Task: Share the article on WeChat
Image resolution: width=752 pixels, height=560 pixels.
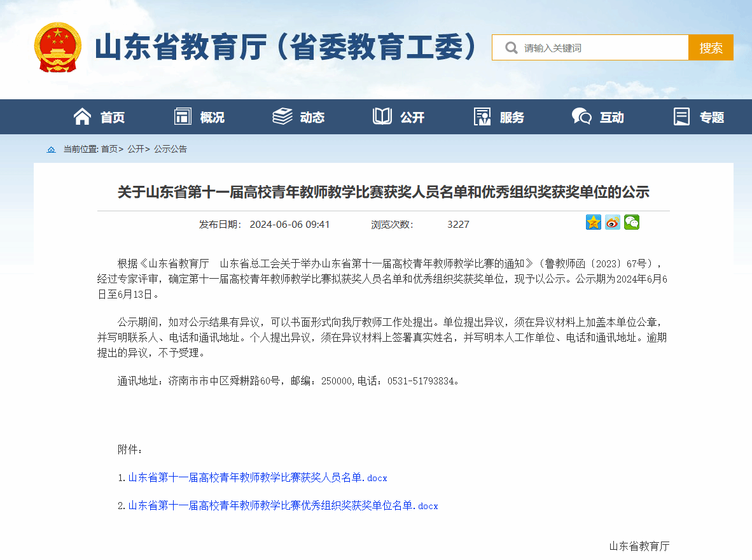Action: tap(632, 222)
